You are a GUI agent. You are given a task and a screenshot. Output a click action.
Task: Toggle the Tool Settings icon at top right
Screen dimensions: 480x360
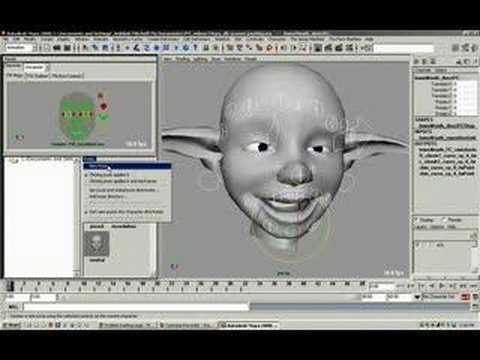(465, 48)
